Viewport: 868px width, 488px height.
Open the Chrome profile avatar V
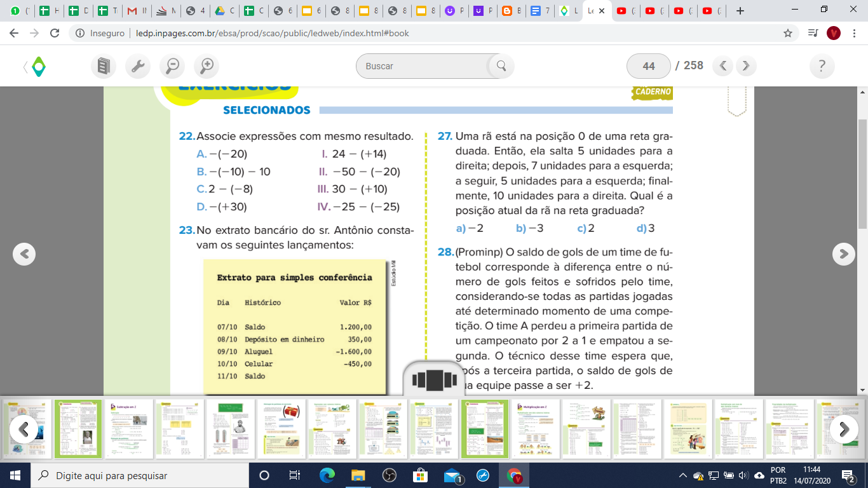pos(834,33)
